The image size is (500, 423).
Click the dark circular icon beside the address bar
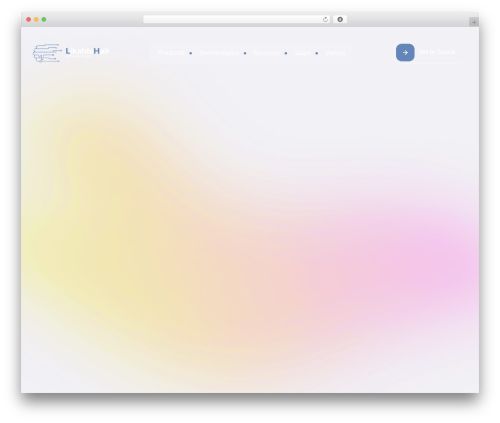tap(340, 20)
